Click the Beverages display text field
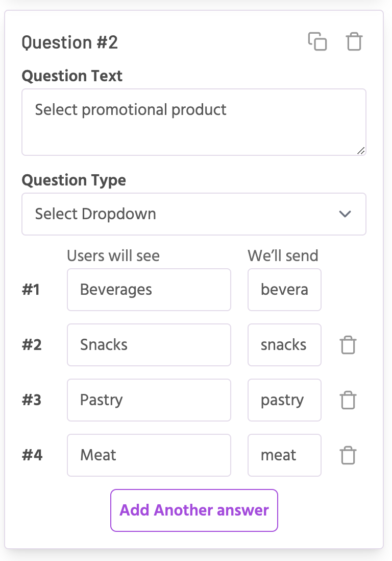Viewport: 392px width, 561px height. (x=149, y=290)
